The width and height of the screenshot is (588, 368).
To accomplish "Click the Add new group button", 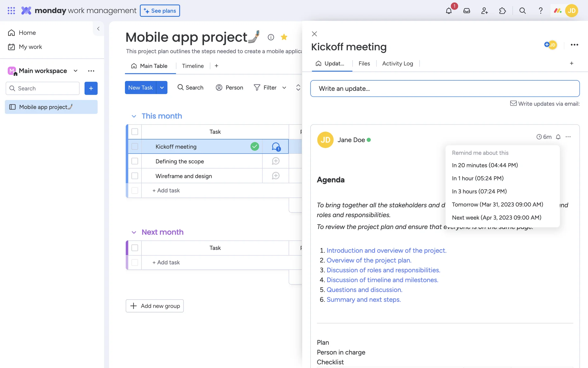I will (x=155, y=306).
